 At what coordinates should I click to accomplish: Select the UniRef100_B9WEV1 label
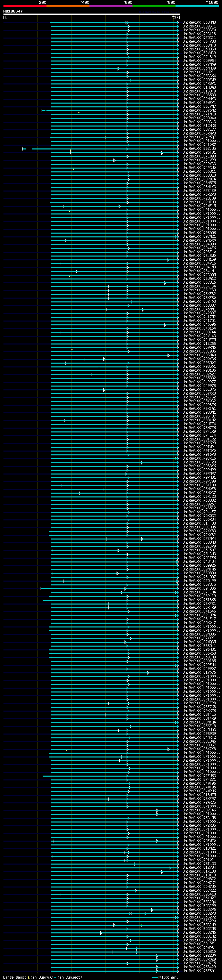coord(199,103)
